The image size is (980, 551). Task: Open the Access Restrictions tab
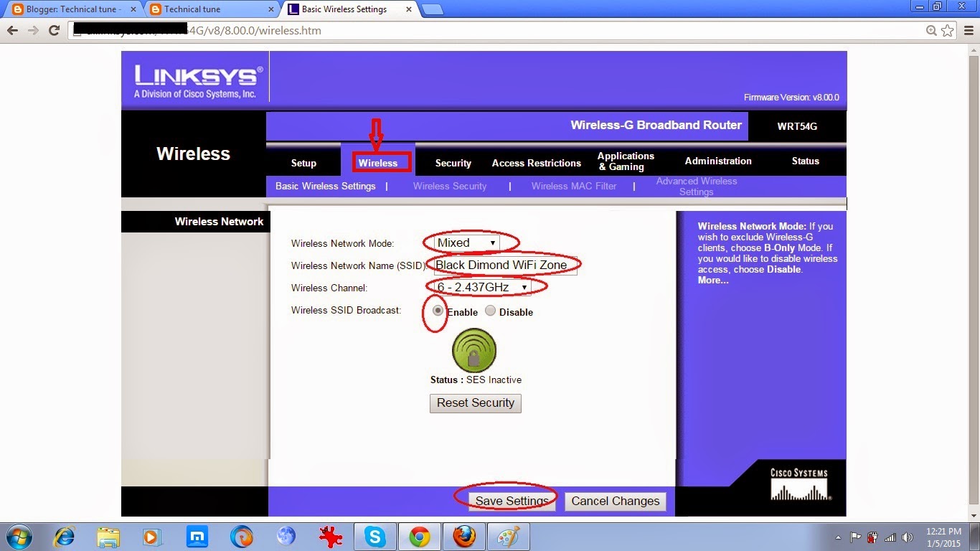pyautogui.click(x=537, y=164)
